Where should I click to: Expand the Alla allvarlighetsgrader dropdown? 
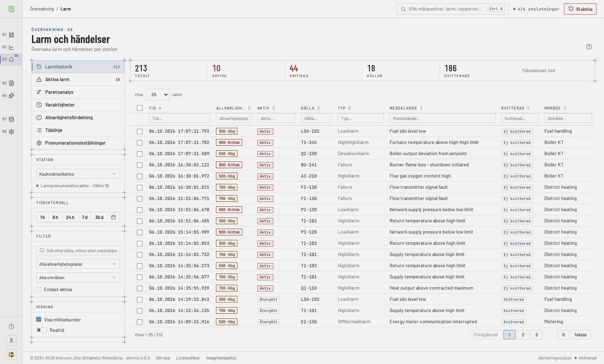click(78, 264)
